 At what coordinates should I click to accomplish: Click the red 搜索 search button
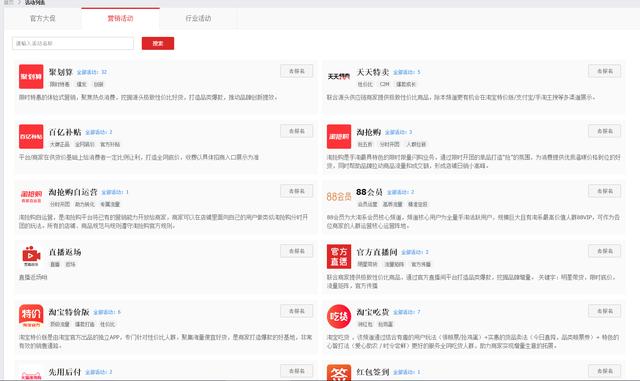coord(158,43)
